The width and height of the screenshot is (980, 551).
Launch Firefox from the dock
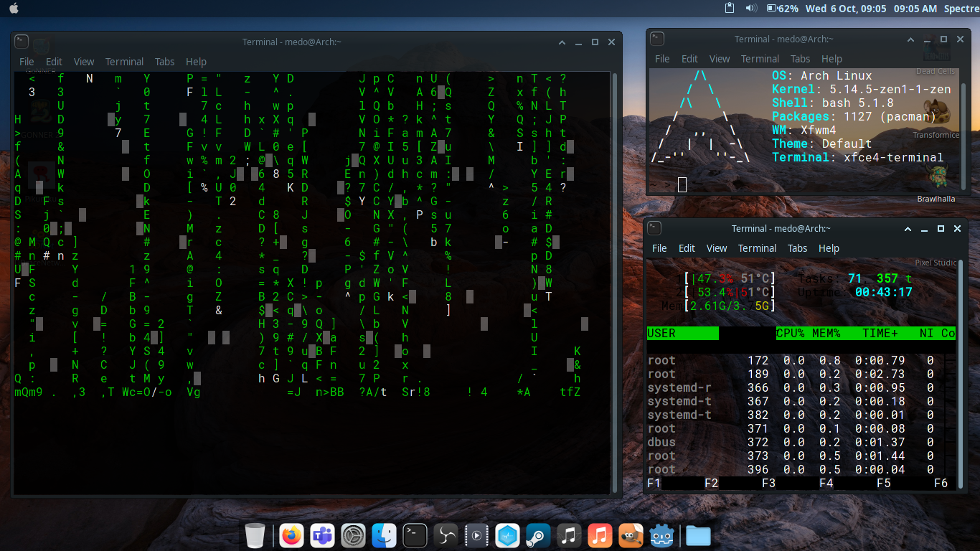click(x=291, y=535)
